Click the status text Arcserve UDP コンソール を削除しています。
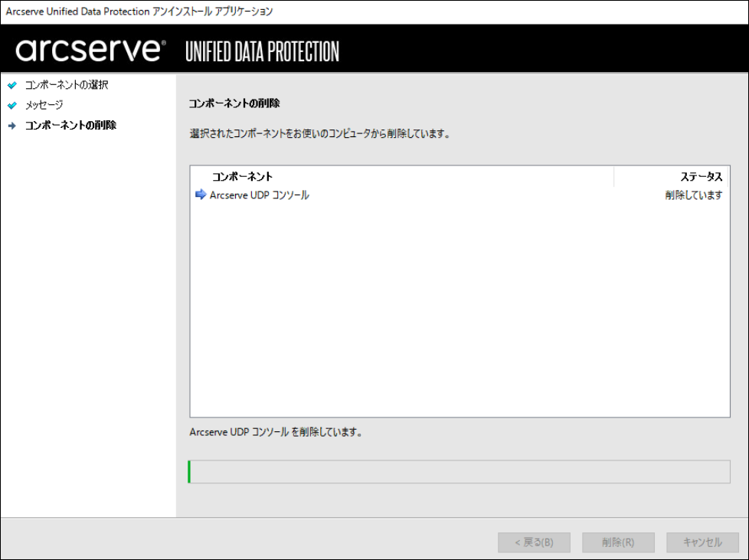Screen dimensions: 749x560 coord(276,432)
